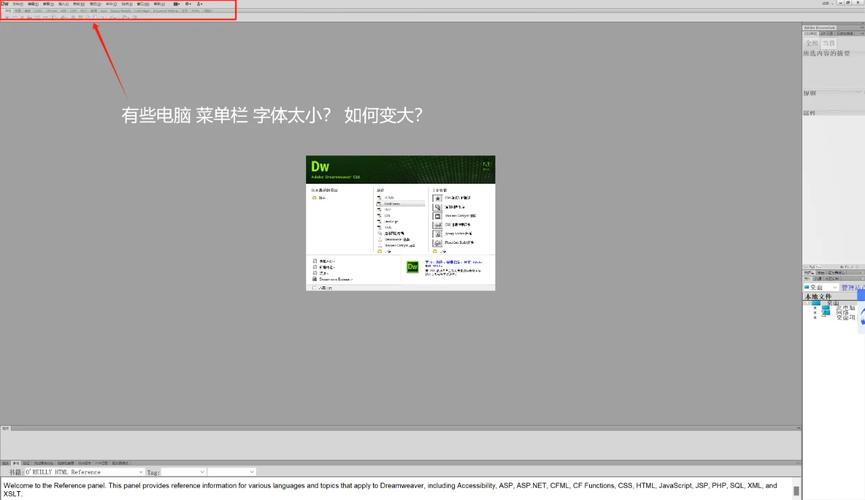Click the CS6 new features overview star icon
Viewport: 865px width, 500px height.
click(x=437, y=198)
